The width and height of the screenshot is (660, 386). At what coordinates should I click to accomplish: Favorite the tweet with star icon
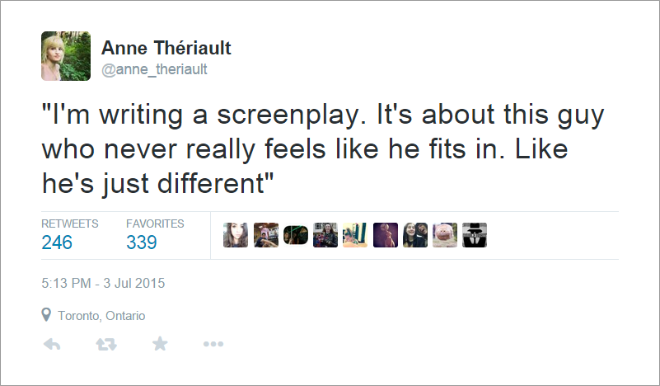click(x=160, y=344)
